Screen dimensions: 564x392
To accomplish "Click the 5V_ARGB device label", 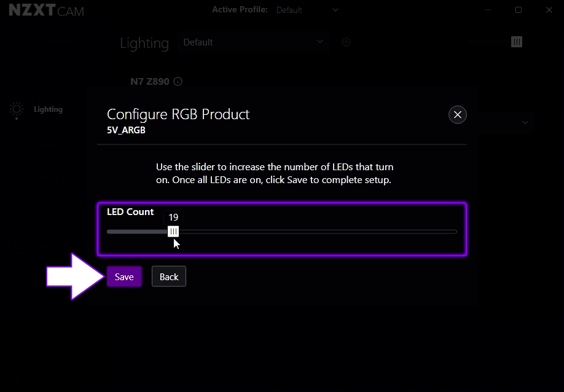I will (126, 130).
